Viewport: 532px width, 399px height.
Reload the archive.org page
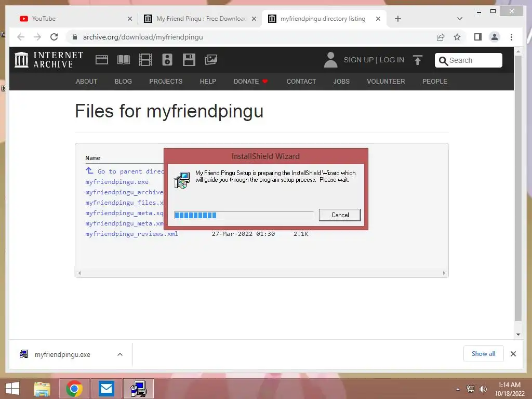coord(54,37)
